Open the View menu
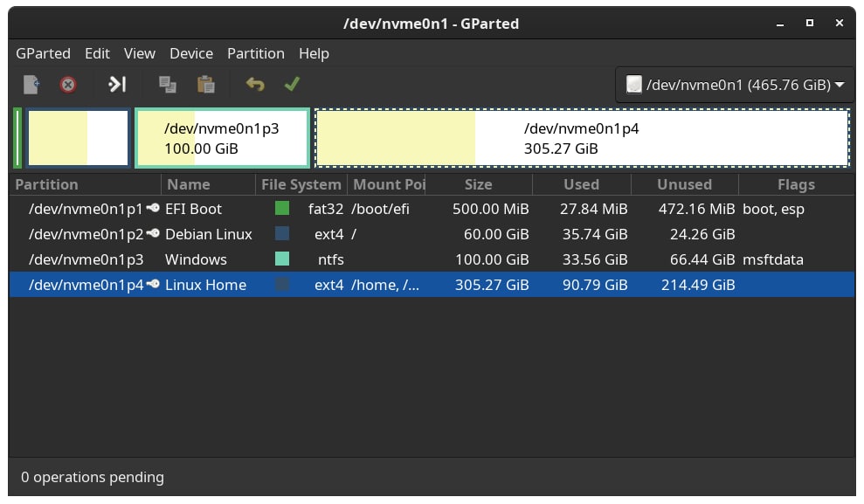The image size is (864, 504). pos(140,53)
